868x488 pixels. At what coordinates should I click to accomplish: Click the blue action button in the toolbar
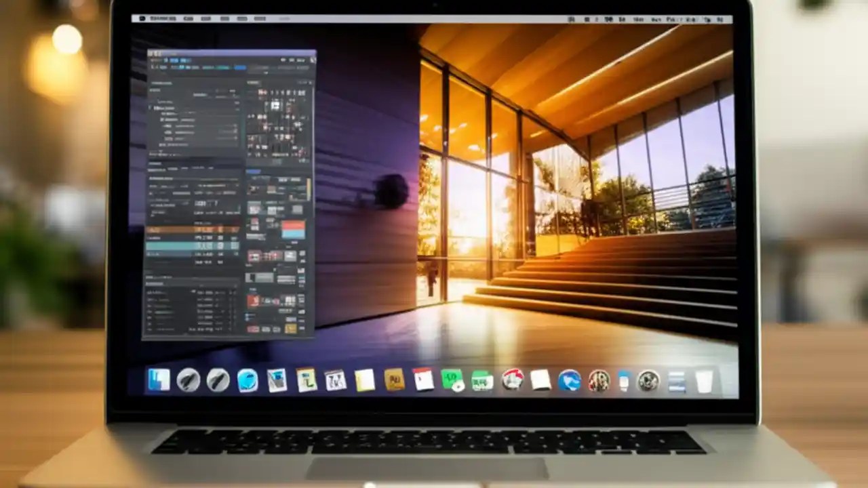[x=239, y=68]
